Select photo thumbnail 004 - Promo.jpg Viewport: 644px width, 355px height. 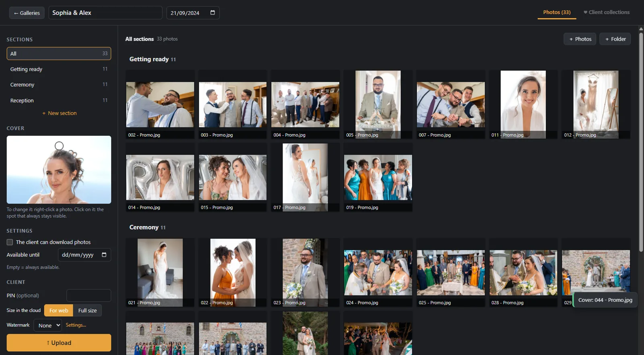pos(305,105)
